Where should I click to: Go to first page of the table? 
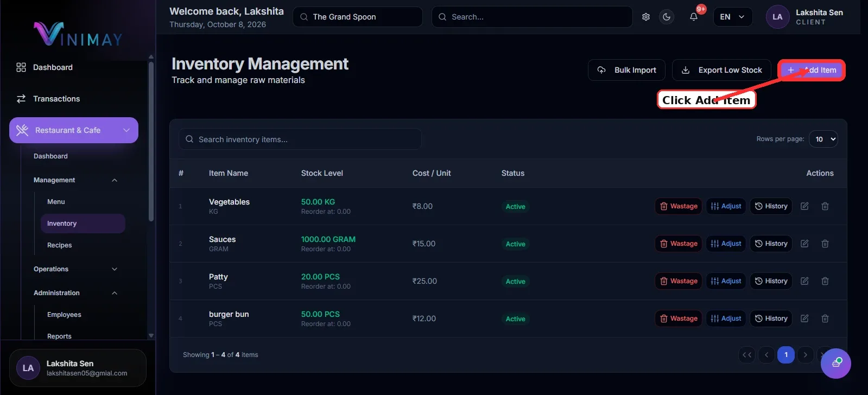coord(747,355)
